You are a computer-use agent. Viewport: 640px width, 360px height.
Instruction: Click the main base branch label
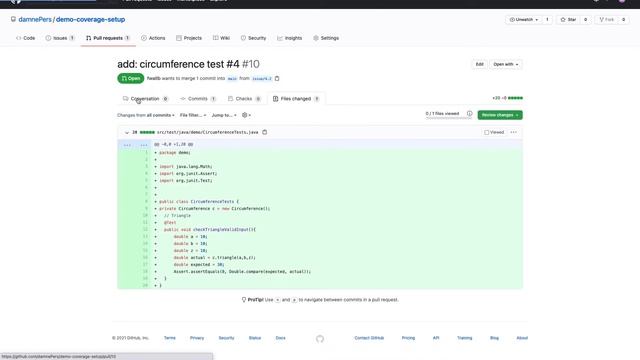pyautogui.click(x=232, y=78)
